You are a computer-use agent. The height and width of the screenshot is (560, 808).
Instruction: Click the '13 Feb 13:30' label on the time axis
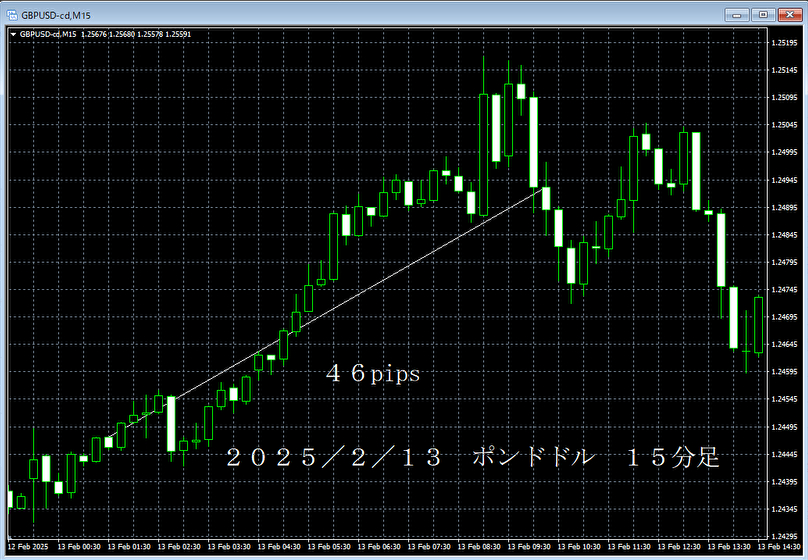coord(729,547)
